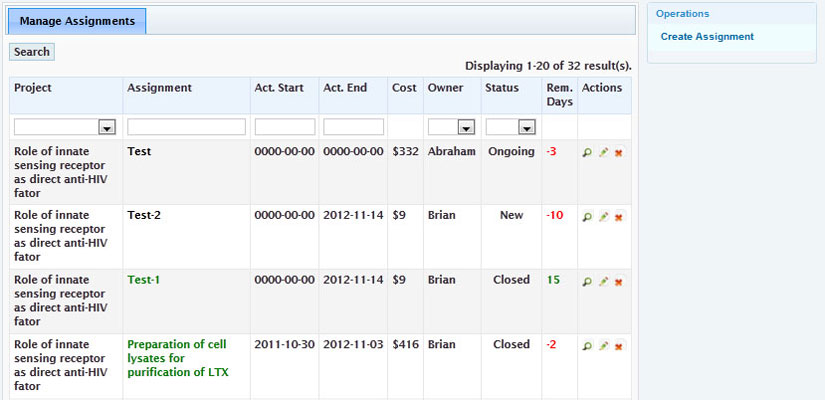Focus the Act. Start filter field

(284, 128)
